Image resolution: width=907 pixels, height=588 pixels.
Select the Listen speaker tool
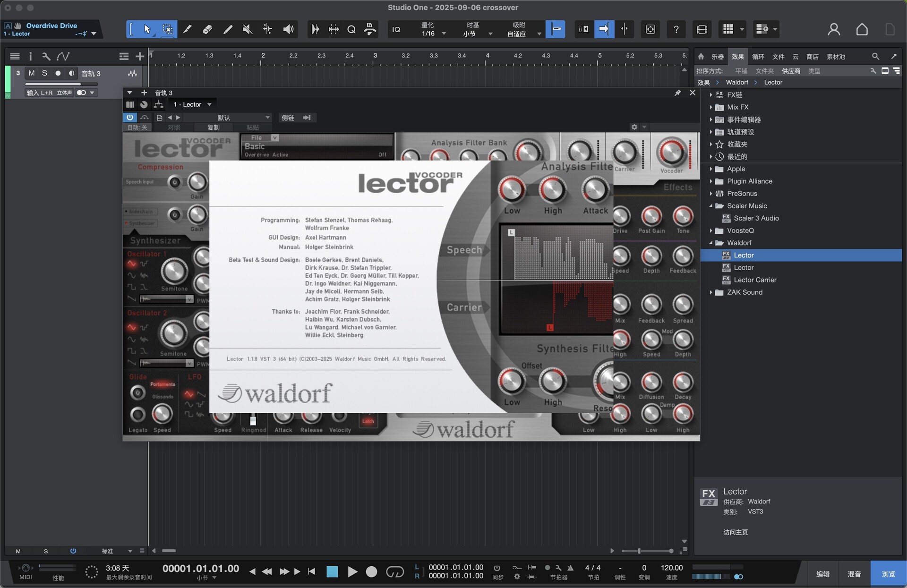[288, 29]
